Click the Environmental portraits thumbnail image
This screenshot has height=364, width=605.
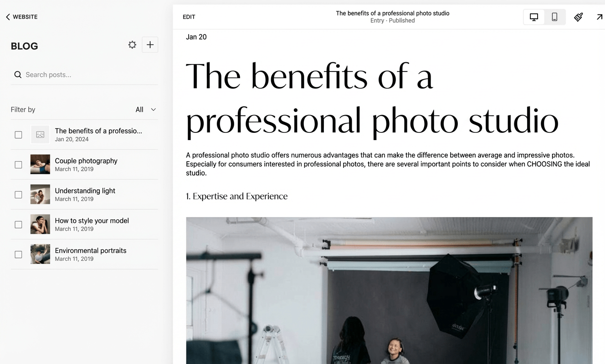(40, 254)
